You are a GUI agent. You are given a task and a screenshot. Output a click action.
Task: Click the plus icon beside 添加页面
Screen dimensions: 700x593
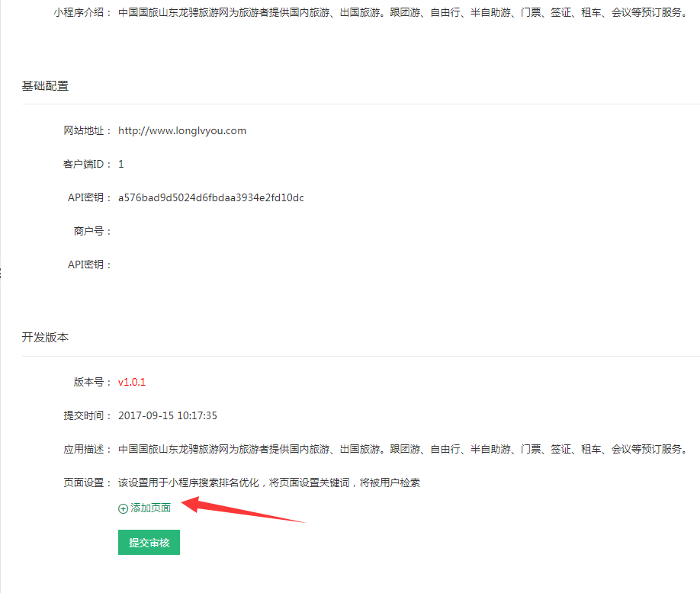pyautogui.click(x=123, y=508)
